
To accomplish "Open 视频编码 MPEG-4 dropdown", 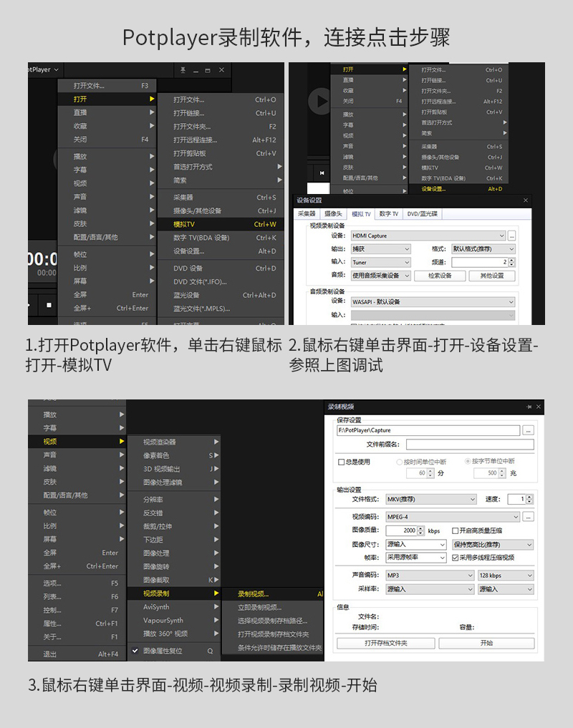I will point(453,517).
